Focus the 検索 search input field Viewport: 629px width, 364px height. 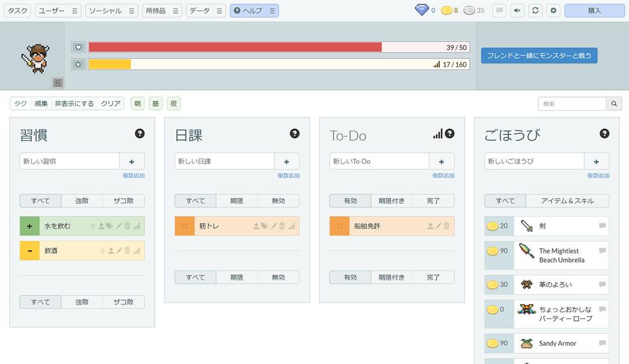572,103
